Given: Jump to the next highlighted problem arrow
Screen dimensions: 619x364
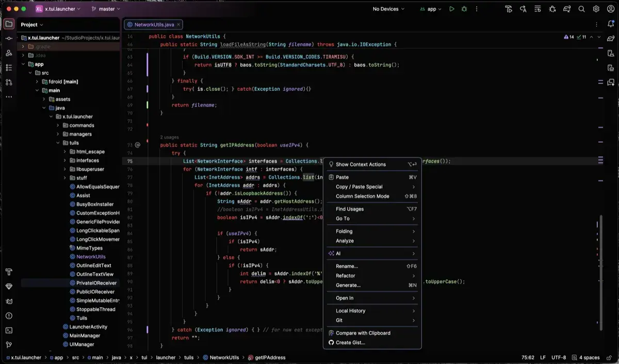Looking at the screenshot, I should [599, 37].
